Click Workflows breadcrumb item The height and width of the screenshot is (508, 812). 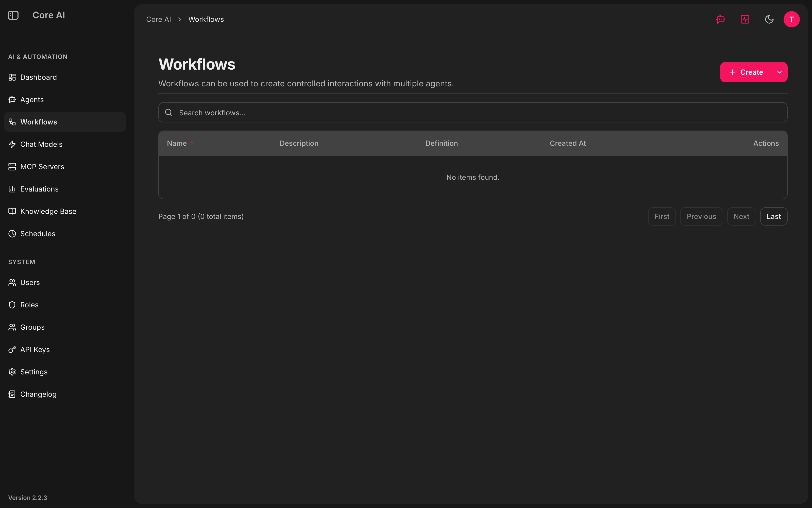[x=206, y=20]
